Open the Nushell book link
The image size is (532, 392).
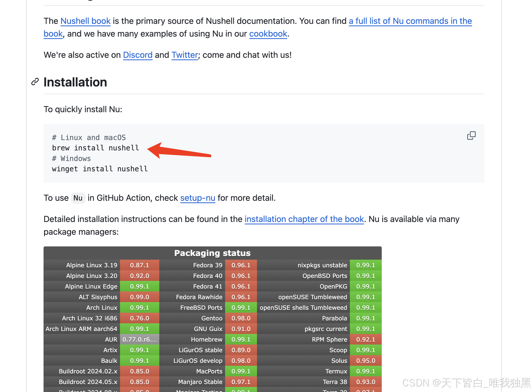click(x=85, y=21)
